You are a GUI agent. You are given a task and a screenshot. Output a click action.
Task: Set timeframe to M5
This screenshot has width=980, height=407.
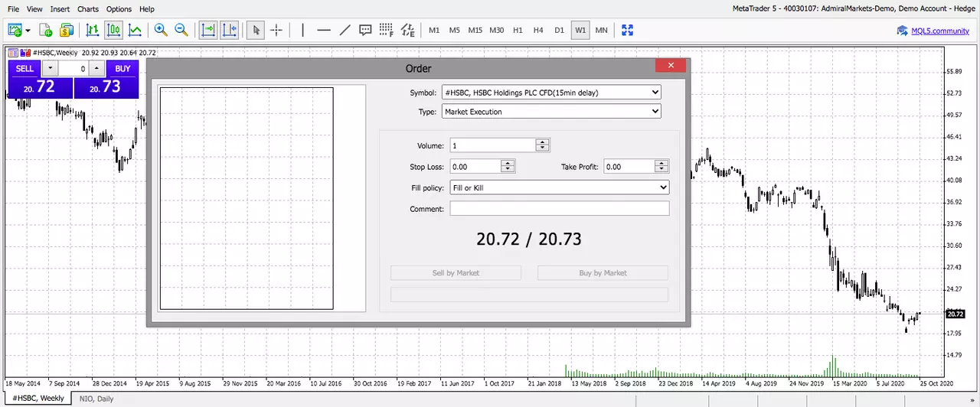pyautogui.click(x=455, y=30)
